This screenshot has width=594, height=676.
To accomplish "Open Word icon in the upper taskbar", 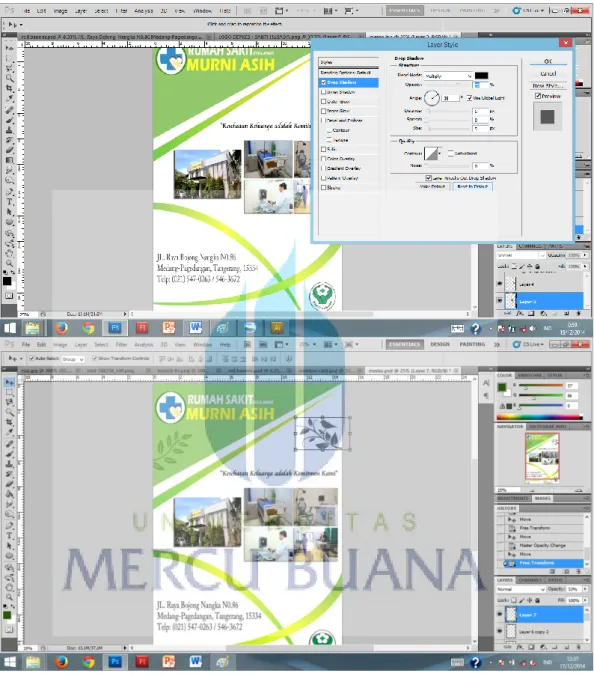I will pyautogui.click(x=195, y=328).
